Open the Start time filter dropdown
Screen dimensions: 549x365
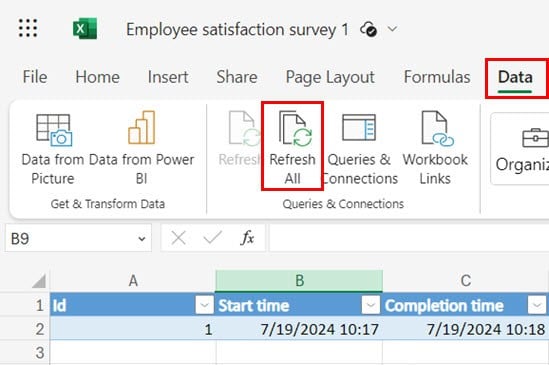pos(370,305)
